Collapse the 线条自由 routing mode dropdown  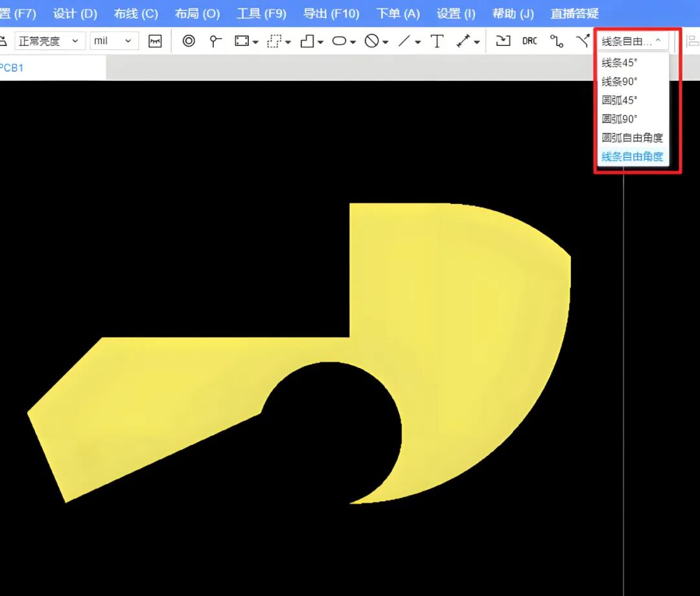(633, 41)
